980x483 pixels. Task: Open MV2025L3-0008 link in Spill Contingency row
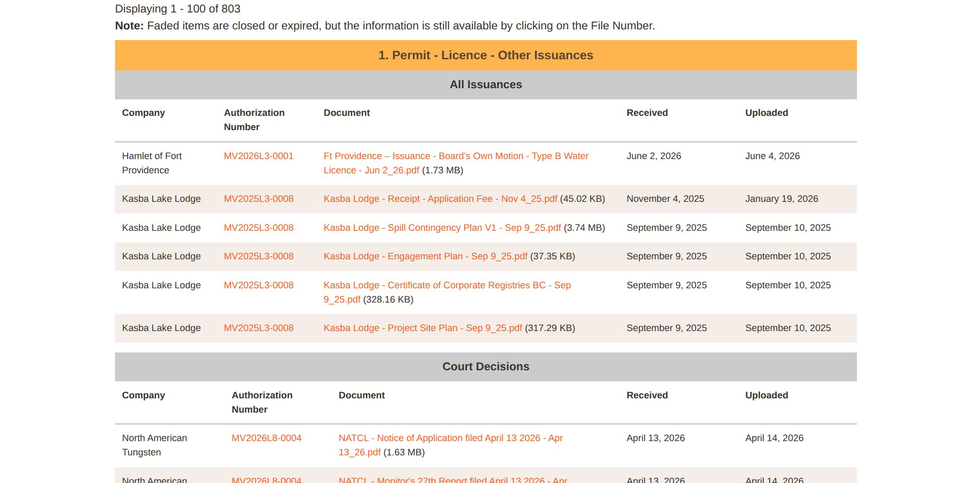[259, 228]
